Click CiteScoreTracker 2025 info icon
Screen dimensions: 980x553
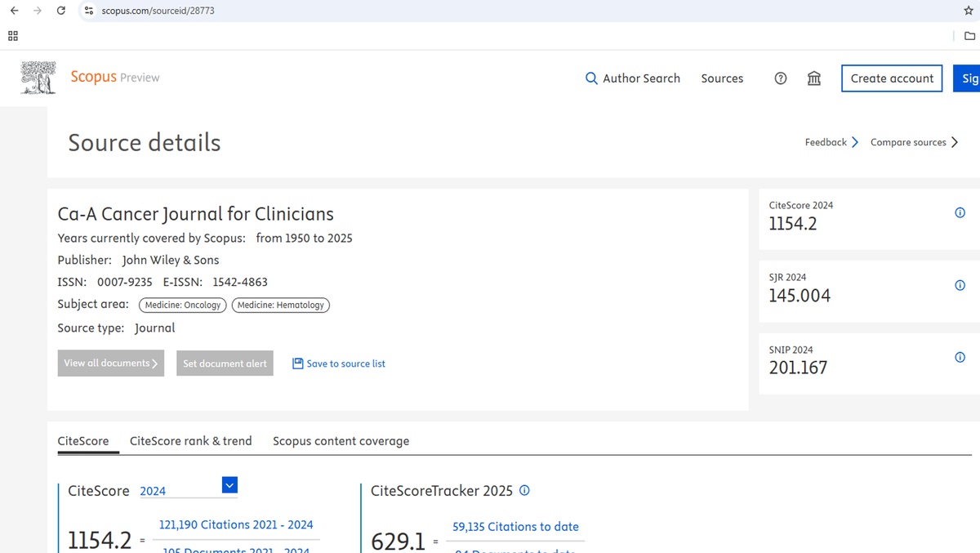point(524,491)
